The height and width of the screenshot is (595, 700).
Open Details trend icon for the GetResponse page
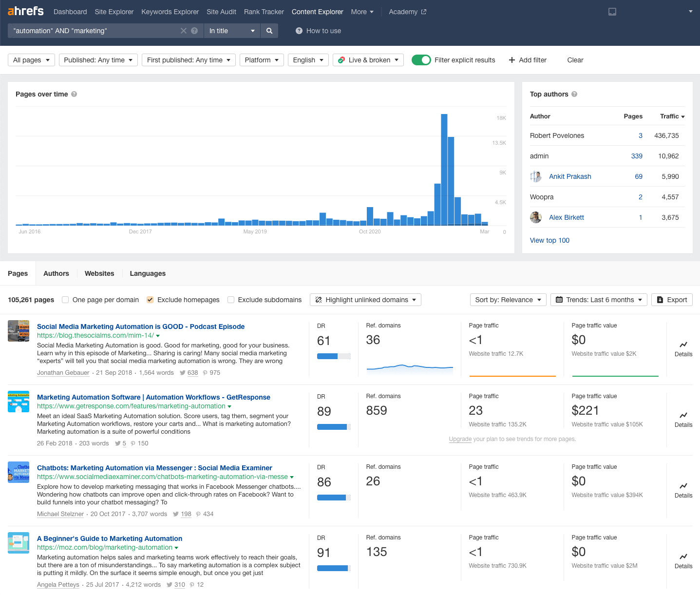(683, 416)
